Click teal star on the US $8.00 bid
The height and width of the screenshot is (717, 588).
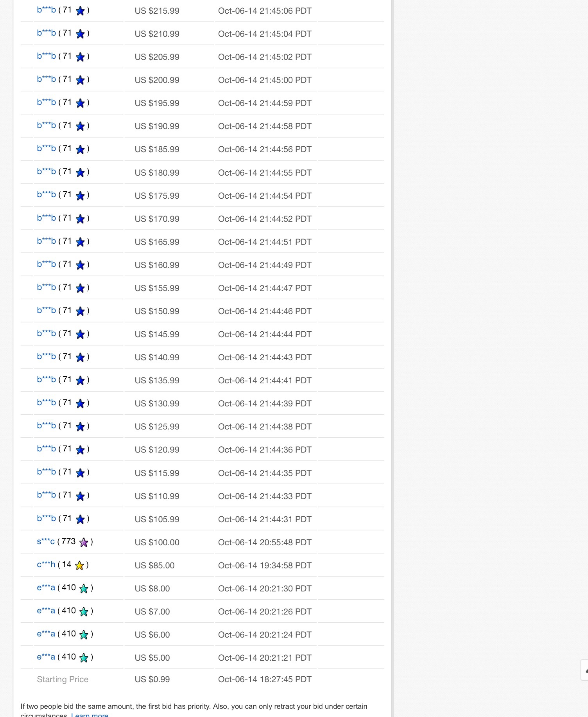coord(84,588)
